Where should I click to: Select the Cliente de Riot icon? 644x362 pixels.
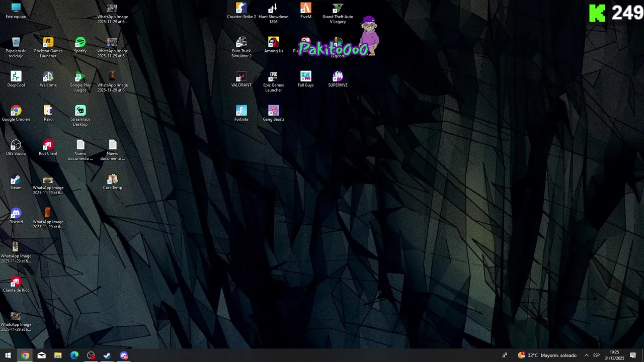(16, 285)
